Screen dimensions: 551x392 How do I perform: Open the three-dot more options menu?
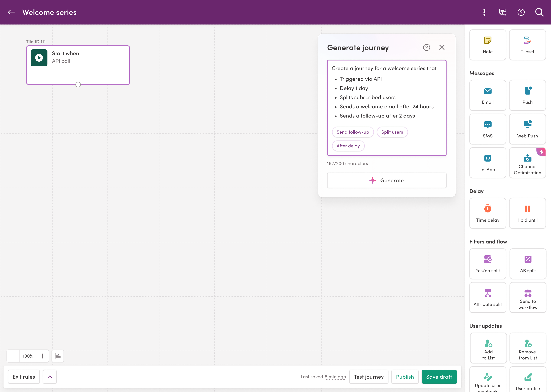click(484, 12)
